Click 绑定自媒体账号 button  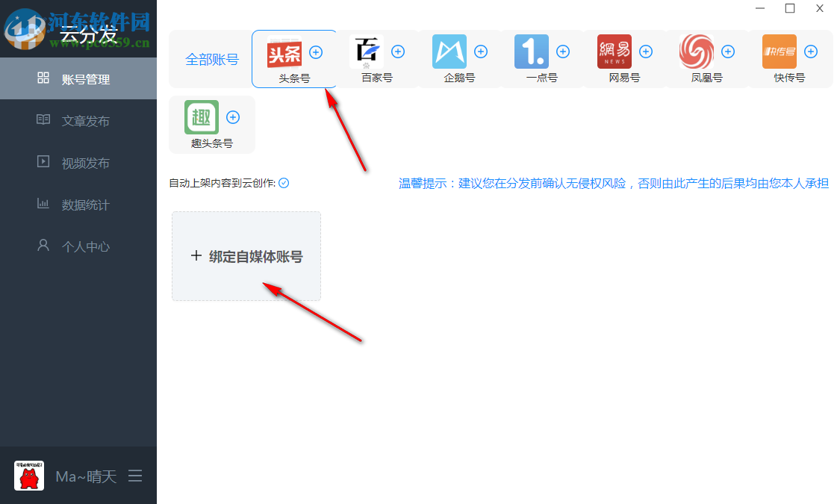pos(246,256)
